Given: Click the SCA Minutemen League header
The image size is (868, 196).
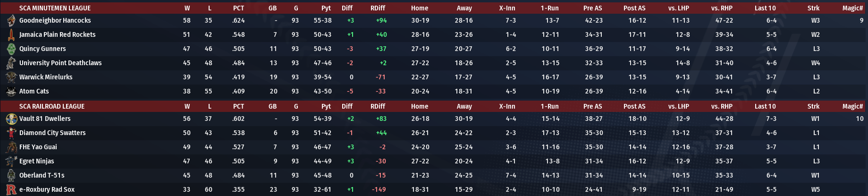Looking at the screenshot, I should click(55, 8).
